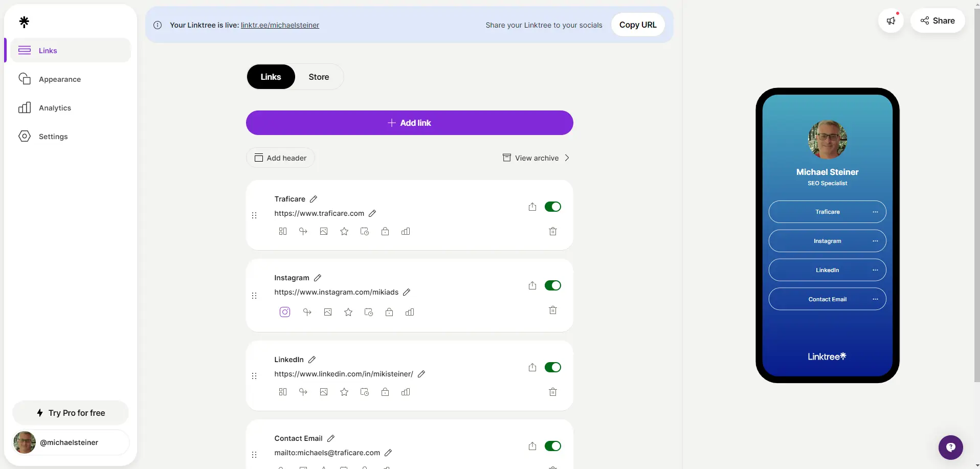View analytics for the Traficare link
Screen dimensions: 980x469
[406, 231]
